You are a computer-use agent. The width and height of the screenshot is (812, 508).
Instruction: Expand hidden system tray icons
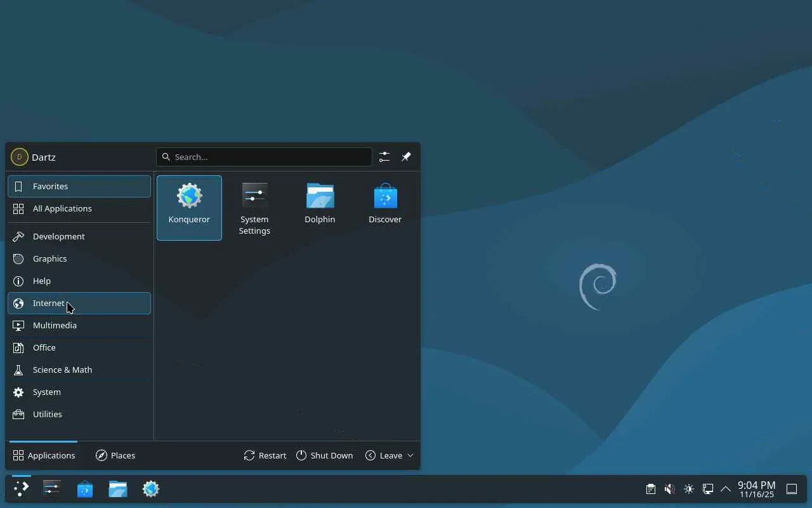tap(726, 489)
